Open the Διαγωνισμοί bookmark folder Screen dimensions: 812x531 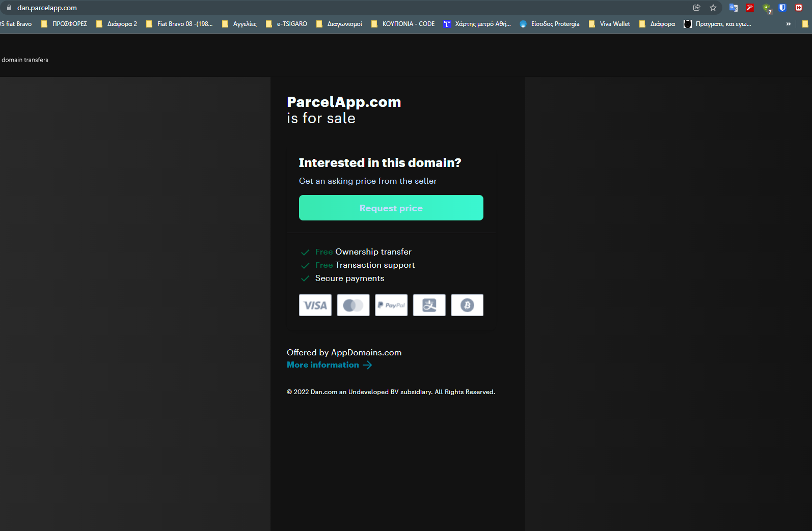pyautogui.click(x=339, y=24)
